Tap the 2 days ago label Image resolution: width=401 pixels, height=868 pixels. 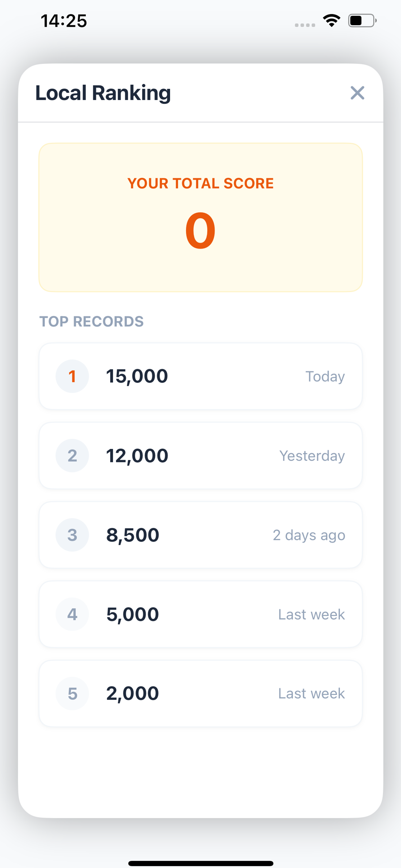pos(309,535)
